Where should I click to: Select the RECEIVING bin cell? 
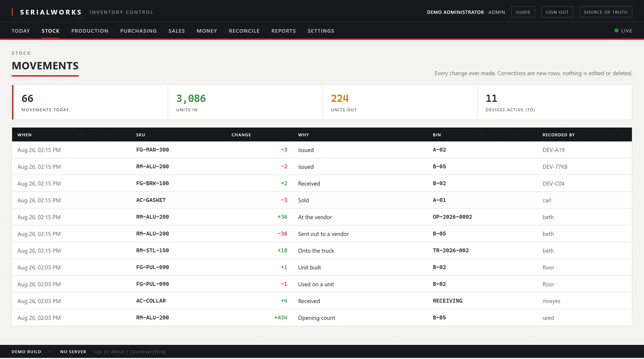click(448, 301)
